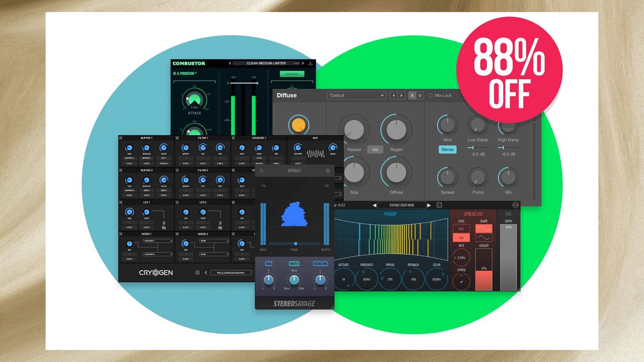The width and height of the screenshot is (644, 362).
Task: Click the Pump knob in Diffuse
Action: (478, 178)
